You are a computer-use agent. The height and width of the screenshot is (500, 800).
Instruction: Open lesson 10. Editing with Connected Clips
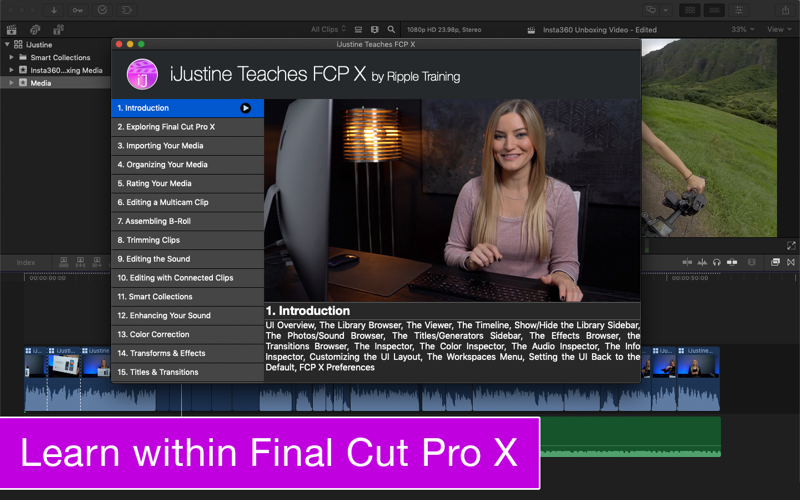[187, 278]
